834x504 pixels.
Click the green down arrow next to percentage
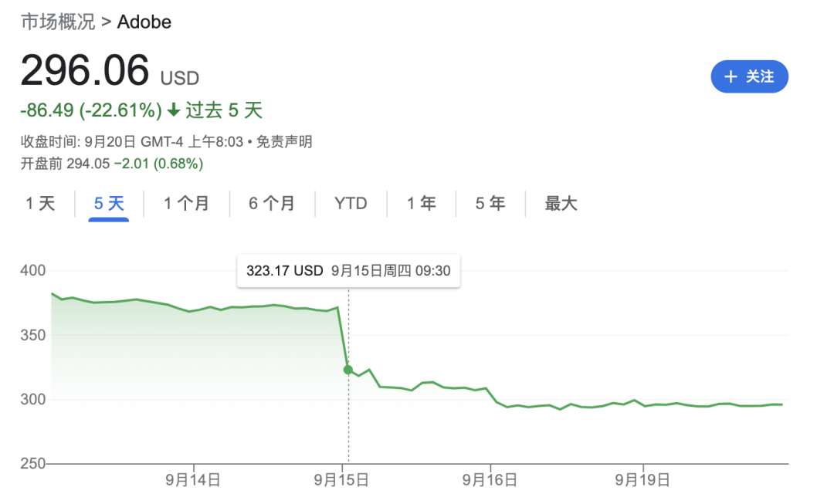tap(174, 110)
